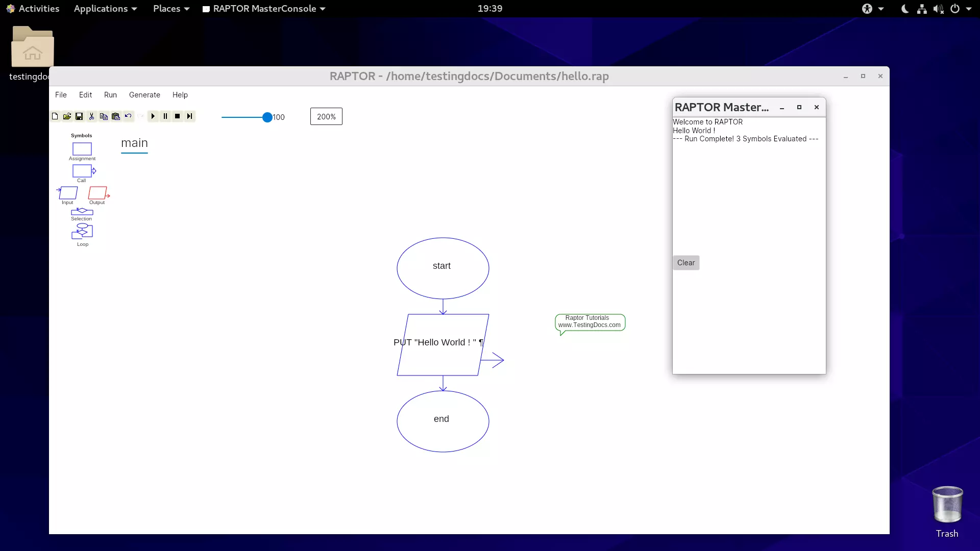The image size is (980, 551).
Task: Drag the zoom speed slider to adjust
Action: 267,117
